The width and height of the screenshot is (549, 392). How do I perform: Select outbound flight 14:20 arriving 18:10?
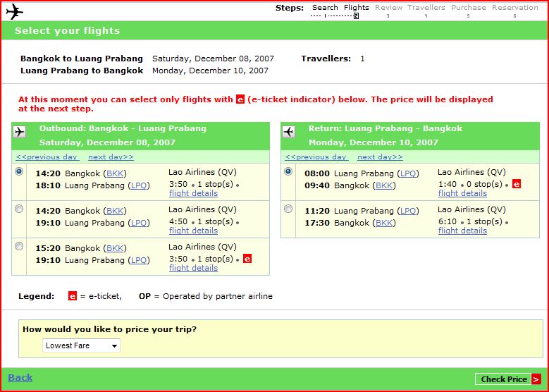[19, 171]
